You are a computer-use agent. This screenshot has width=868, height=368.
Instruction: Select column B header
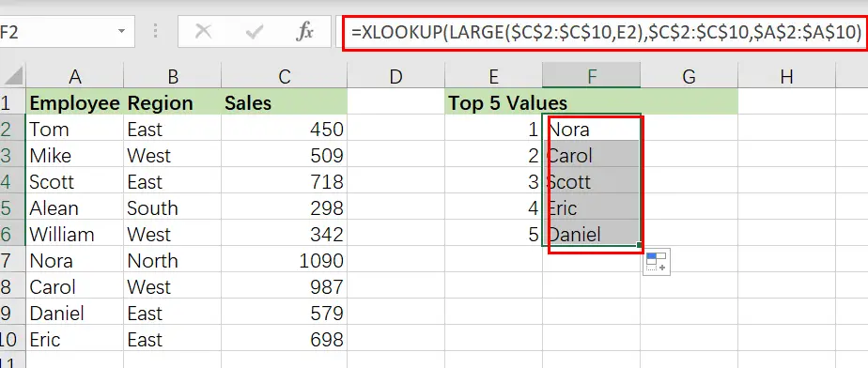[x=173, y=76]
